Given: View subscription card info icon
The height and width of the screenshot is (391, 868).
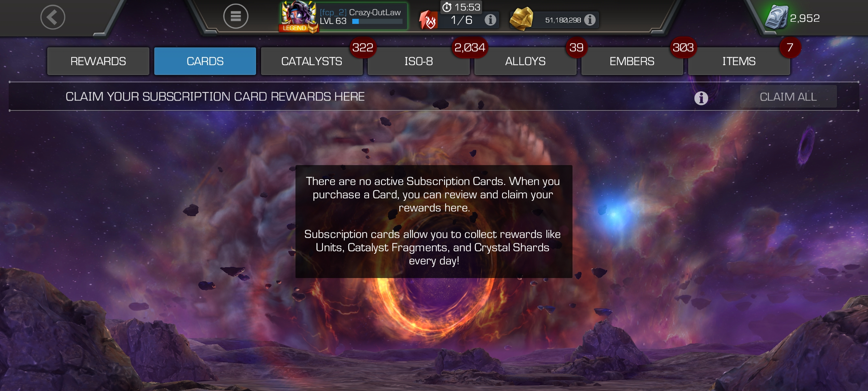Looking at the screenshot, I should point(701,98).
